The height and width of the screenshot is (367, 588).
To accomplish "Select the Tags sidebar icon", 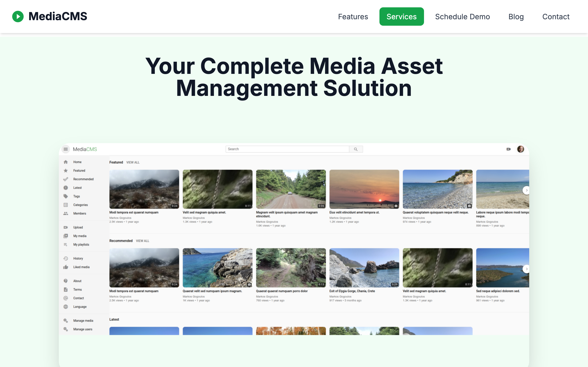I will 66,196.
